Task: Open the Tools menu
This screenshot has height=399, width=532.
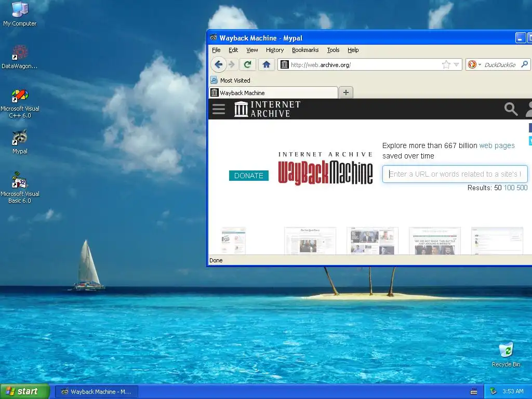Action: 333,50
